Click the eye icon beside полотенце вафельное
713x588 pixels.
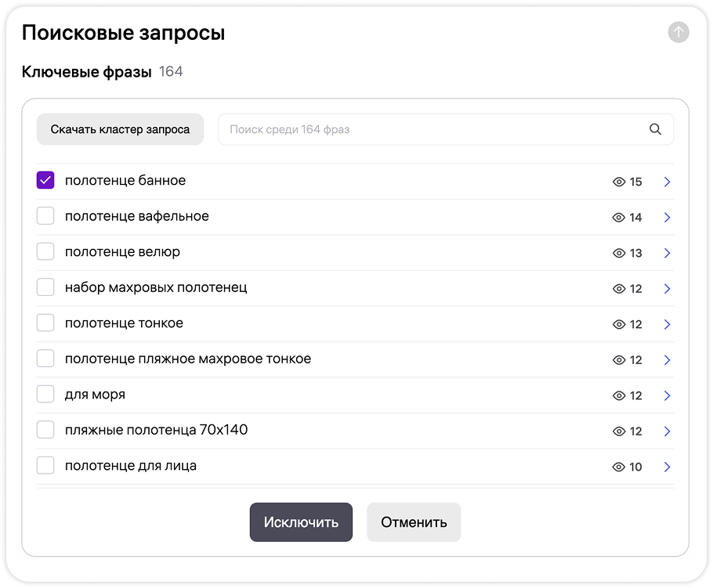click(618, 217)
